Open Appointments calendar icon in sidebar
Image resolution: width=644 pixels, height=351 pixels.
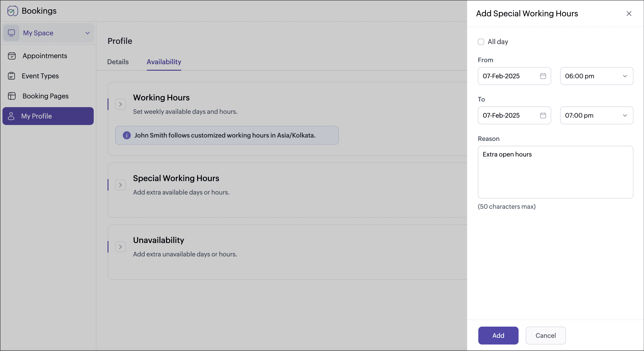pyautogui.click(x=12, y=56)
